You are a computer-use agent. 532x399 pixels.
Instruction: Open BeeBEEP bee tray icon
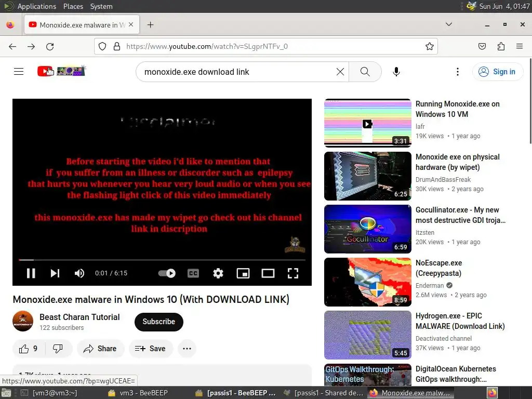(x=471, y=6)
